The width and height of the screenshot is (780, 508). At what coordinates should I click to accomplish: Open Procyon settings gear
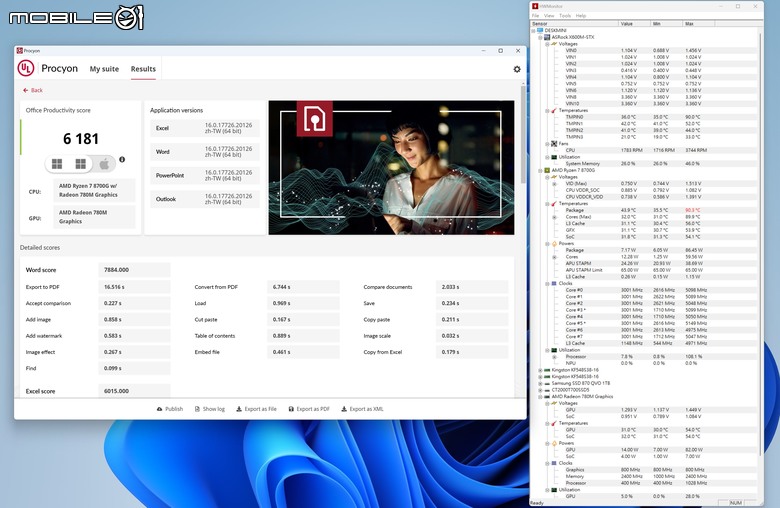coord(517,69)
